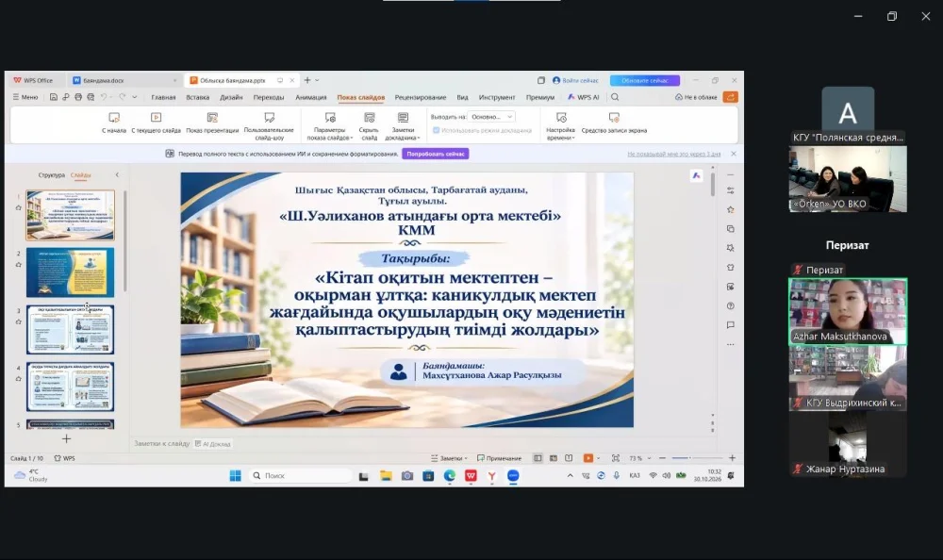Screen dimensions: 943x560
Task: Select slide 2 thumbnail
Action: point(70,272)
